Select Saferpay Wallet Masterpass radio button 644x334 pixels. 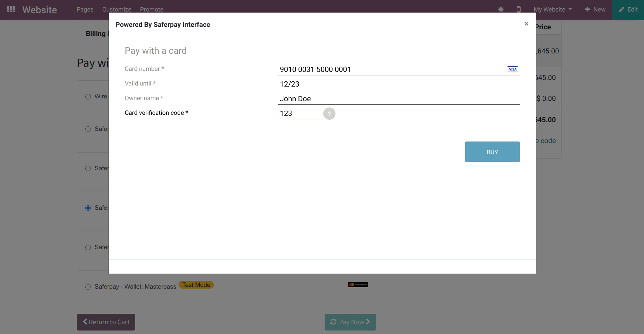point(88,287)
